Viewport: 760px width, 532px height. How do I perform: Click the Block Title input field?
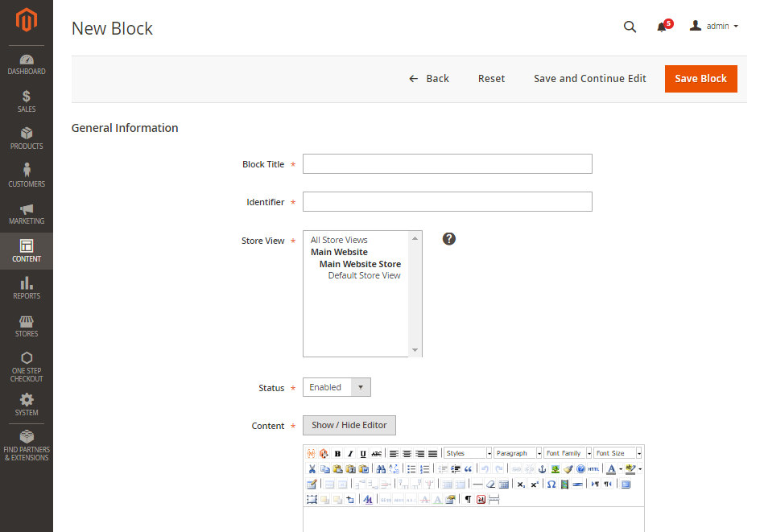point(447,163)
